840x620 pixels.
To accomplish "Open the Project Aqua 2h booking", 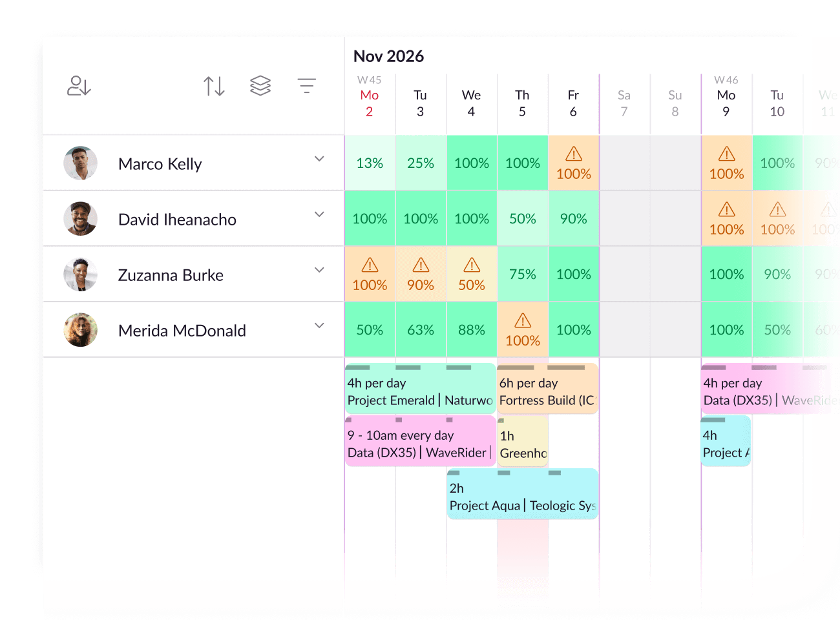I will coord(522,497).
